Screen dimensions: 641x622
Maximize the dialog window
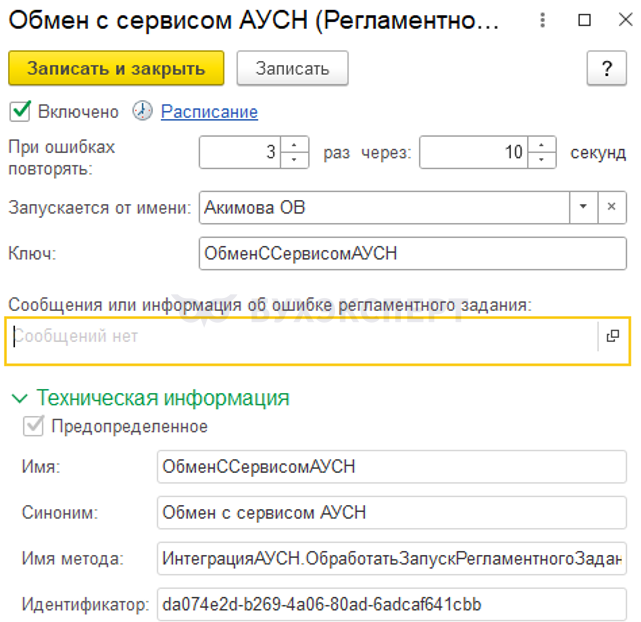(584, 20)
